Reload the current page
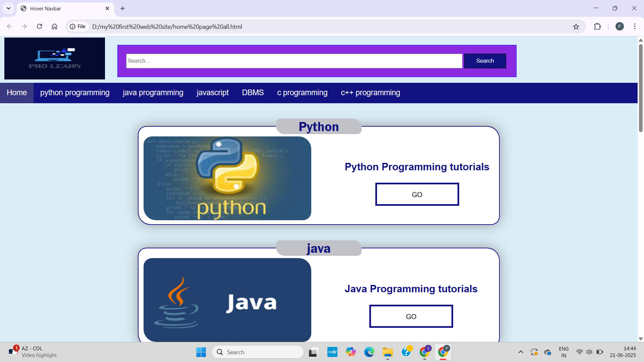 (x=39, y=26)
